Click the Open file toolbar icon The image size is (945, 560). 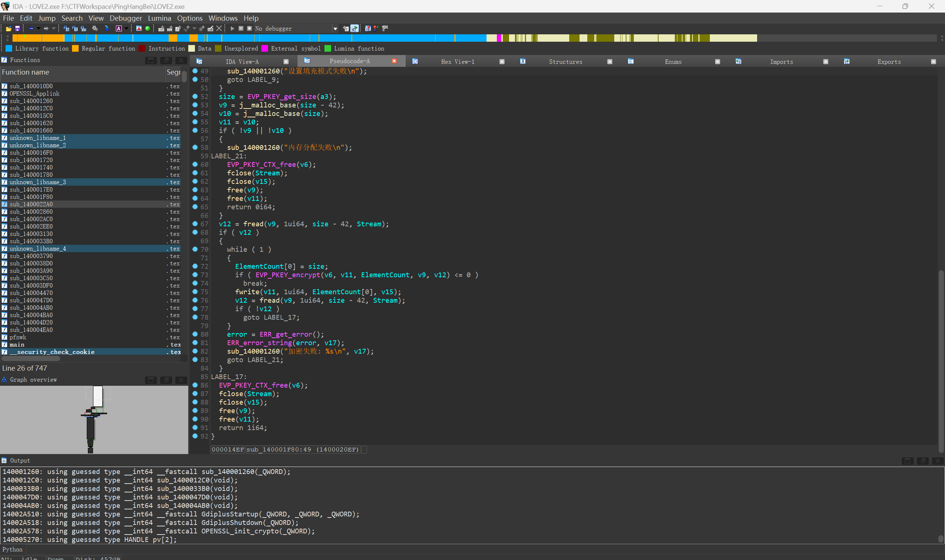[8, 29]
